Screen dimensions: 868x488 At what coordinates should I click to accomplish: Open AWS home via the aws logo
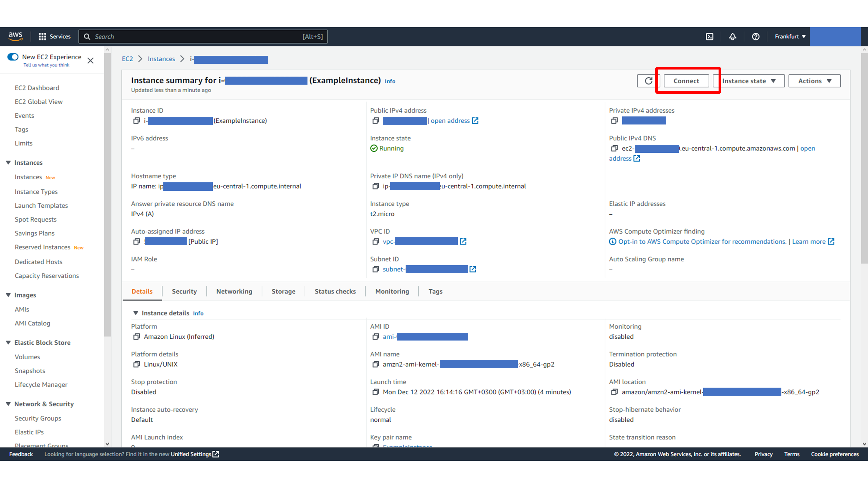click(x=15, y=36)
